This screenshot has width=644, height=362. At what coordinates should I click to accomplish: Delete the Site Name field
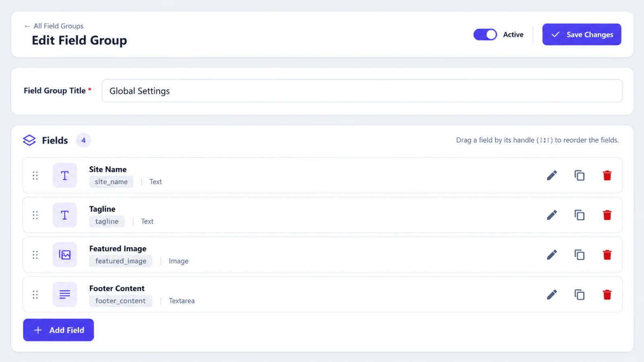coord(607,175)
